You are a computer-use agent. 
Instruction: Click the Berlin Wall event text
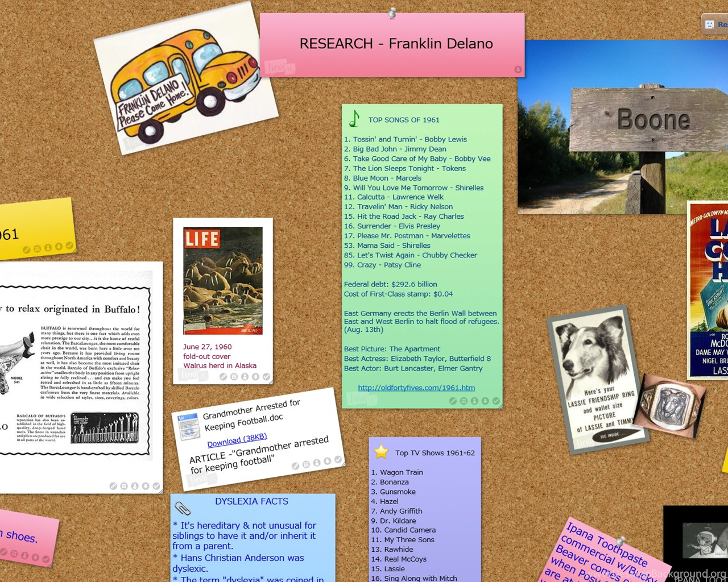(x=421, y=321)
